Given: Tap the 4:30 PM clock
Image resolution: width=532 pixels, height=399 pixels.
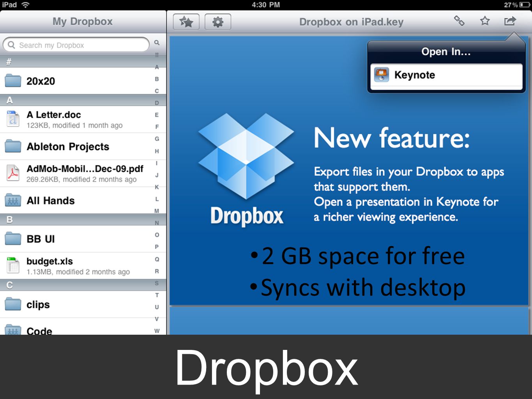Looking at the screenshot, I should coord(266,5).
